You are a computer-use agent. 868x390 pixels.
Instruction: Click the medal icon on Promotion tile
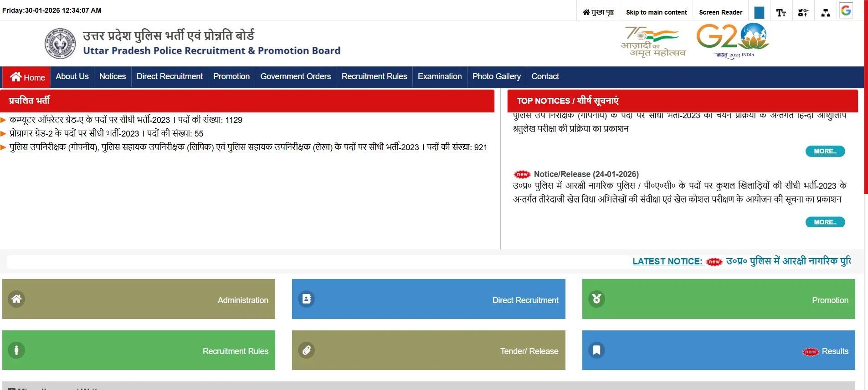[596, 299]
